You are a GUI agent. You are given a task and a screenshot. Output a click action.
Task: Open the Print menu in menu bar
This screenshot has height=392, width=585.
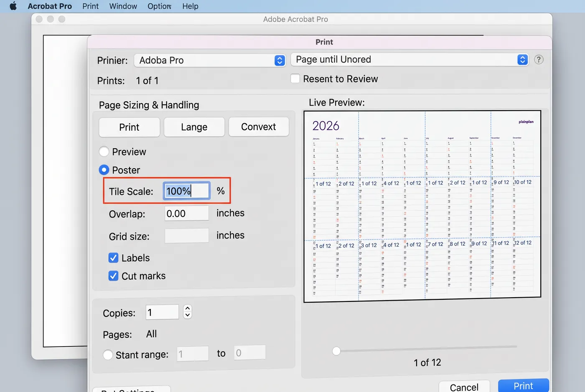tap(90, 6)
